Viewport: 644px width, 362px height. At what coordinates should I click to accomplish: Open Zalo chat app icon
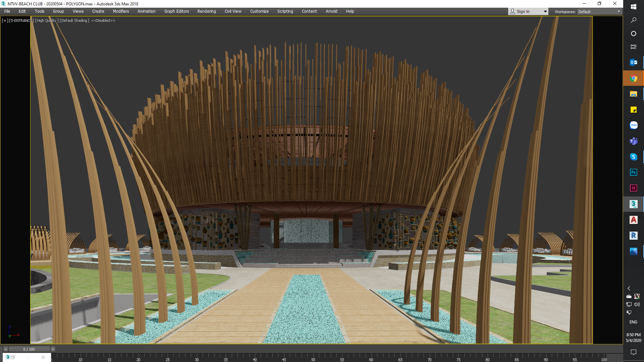(633, 125)
